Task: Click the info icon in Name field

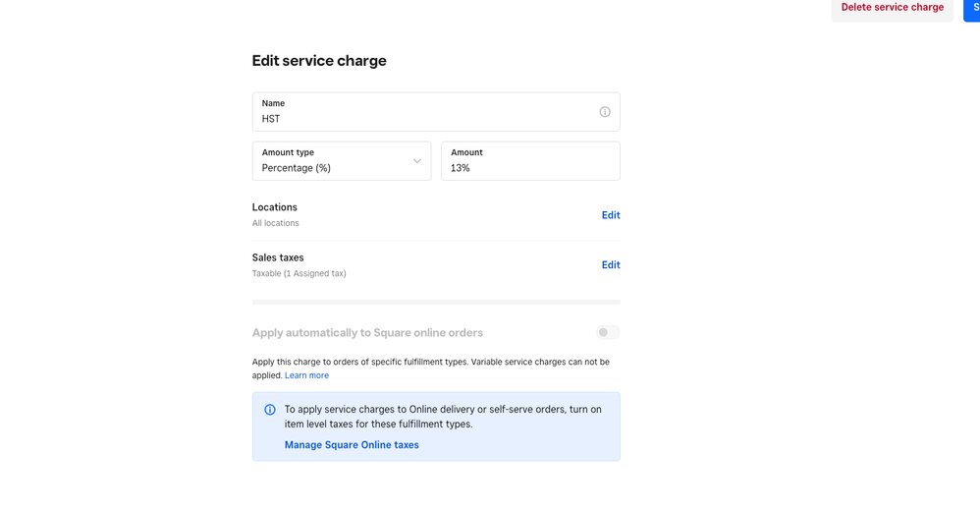Action: (605, 112)
